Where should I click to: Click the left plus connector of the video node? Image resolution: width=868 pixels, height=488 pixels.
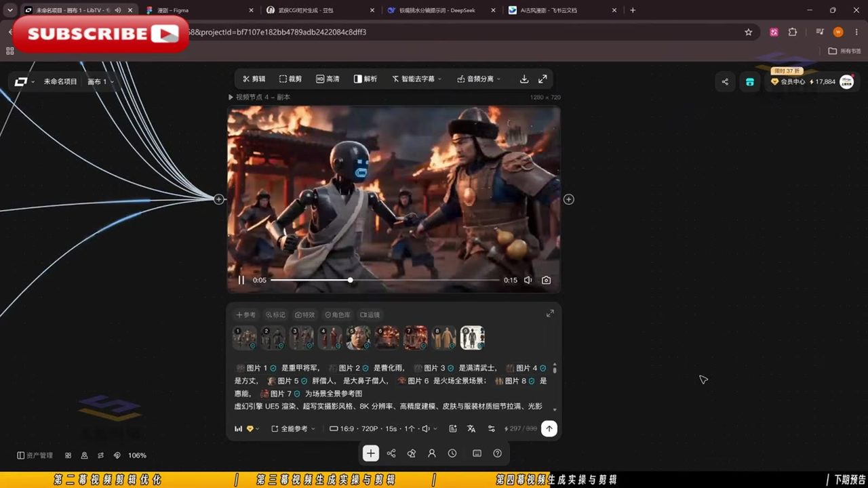(x=219, y=199)
